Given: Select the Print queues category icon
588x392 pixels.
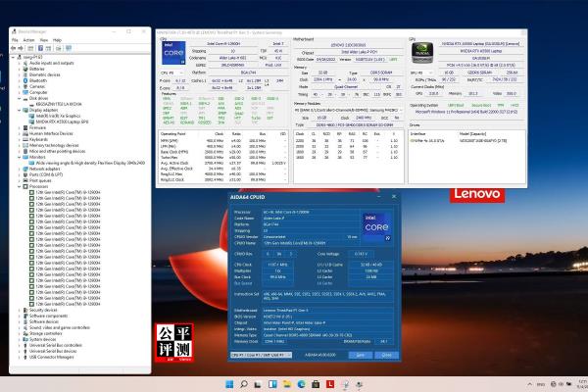Looking at the screenshot, I should coord(25,180).
